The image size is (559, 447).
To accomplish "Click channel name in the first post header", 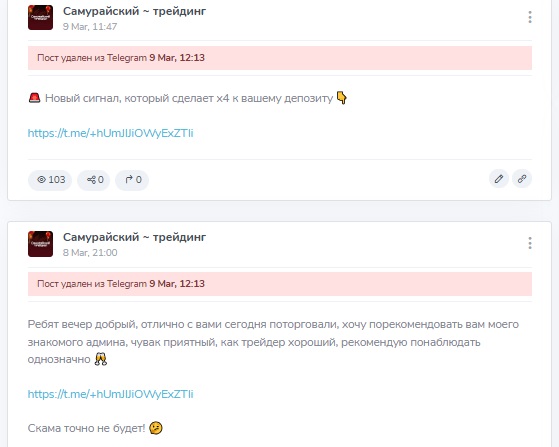I will 134,11.
